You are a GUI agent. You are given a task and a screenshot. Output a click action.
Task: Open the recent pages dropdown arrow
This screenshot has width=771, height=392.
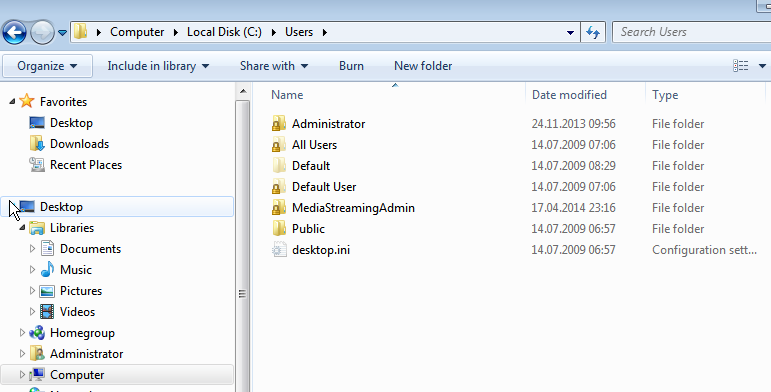coord(62,33)
